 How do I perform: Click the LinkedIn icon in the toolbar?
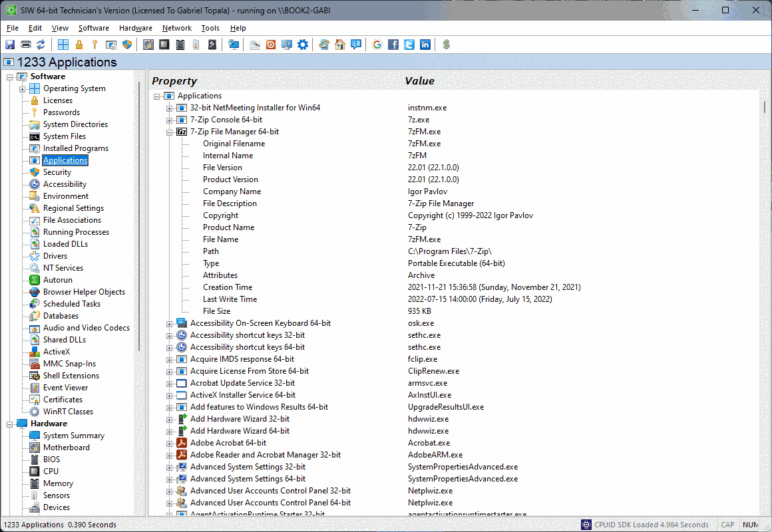point(425,45)
